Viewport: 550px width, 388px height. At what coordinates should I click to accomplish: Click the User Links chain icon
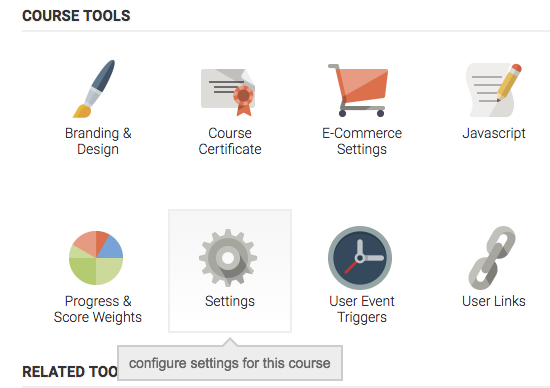point(492,258)
